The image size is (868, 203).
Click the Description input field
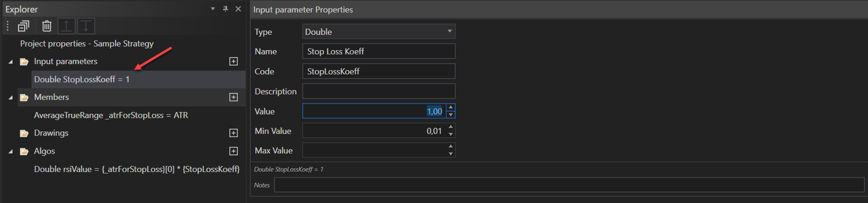378,91
